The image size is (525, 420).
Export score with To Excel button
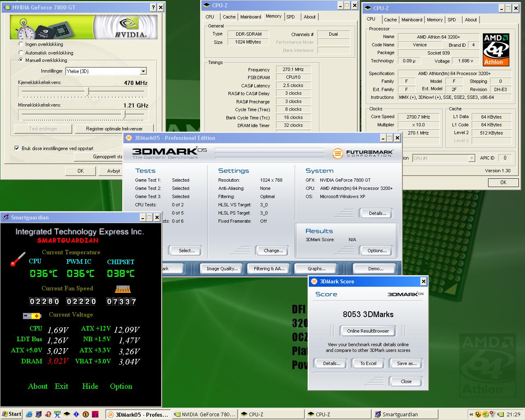point(368,363)
